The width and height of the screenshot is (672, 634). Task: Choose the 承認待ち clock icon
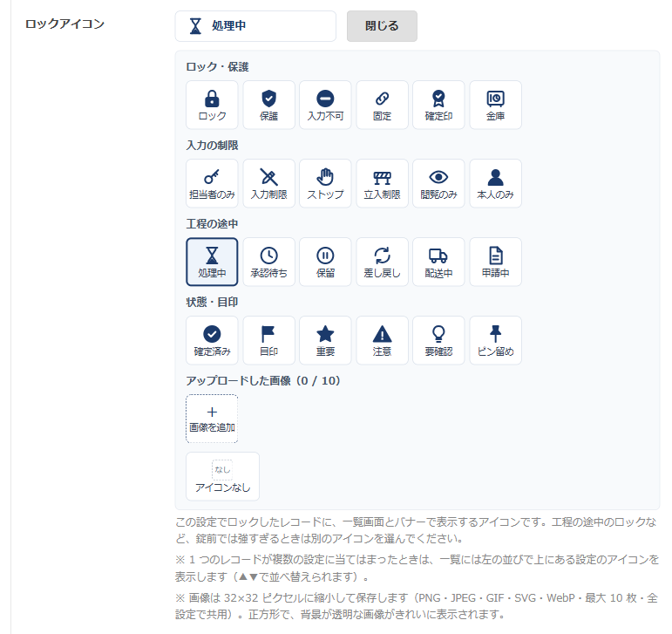(x=268, y=262)
